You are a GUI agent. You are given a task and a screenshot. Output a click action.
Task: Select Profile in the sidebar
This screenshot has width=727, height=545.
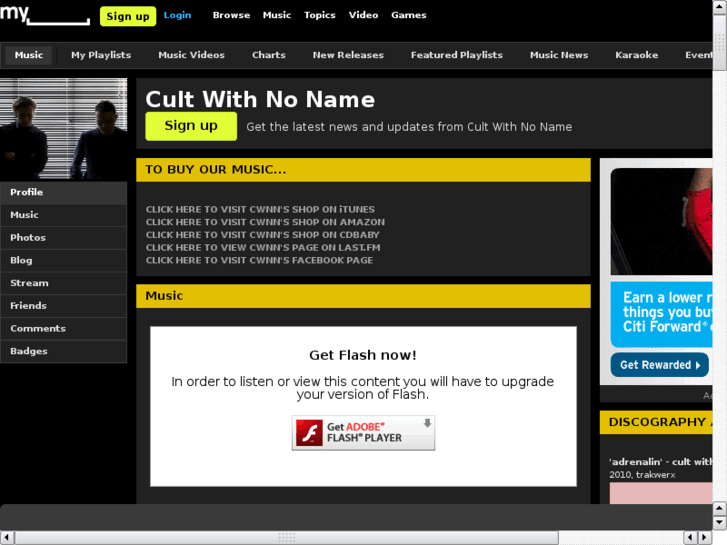[x=64, y=192]
